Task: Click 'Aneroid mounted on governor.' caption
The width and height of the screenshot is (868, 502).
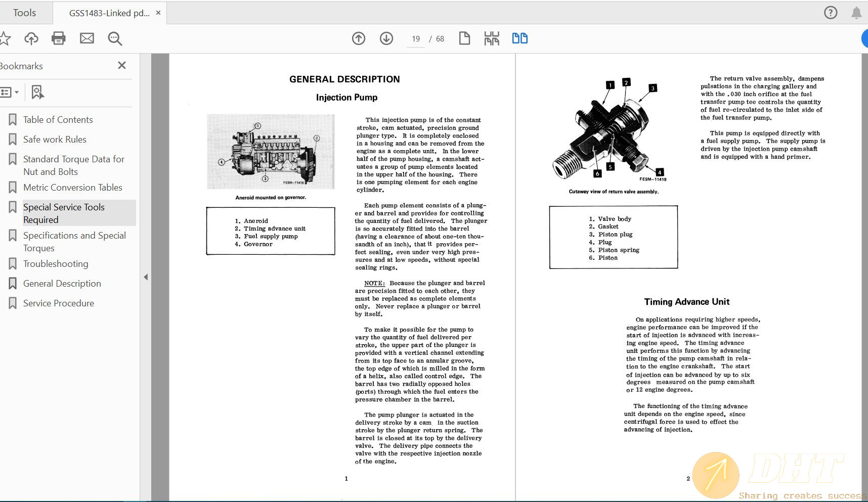Action: (x=271, y=198)
